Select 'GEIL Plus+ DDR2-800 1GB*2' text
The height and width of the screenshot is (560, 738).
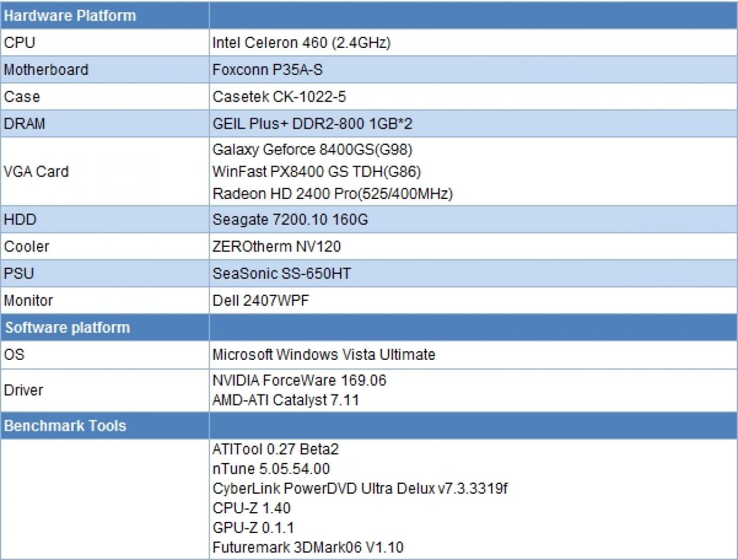[x=312, y=123]
